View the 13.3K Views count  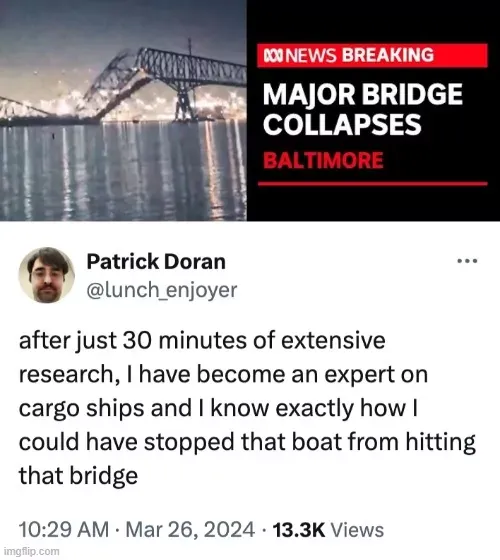pyautogui.click(x=328, y=530)
